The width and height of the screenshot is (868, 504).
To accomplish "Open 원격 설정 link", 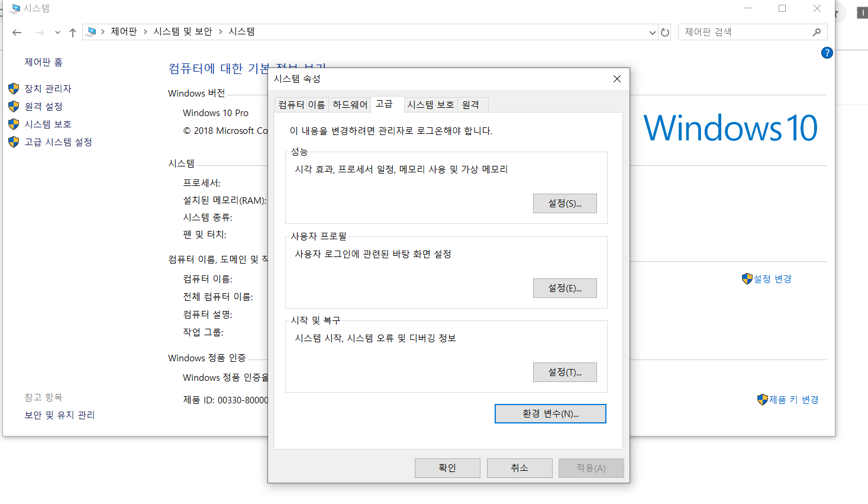I will point(43,107).
